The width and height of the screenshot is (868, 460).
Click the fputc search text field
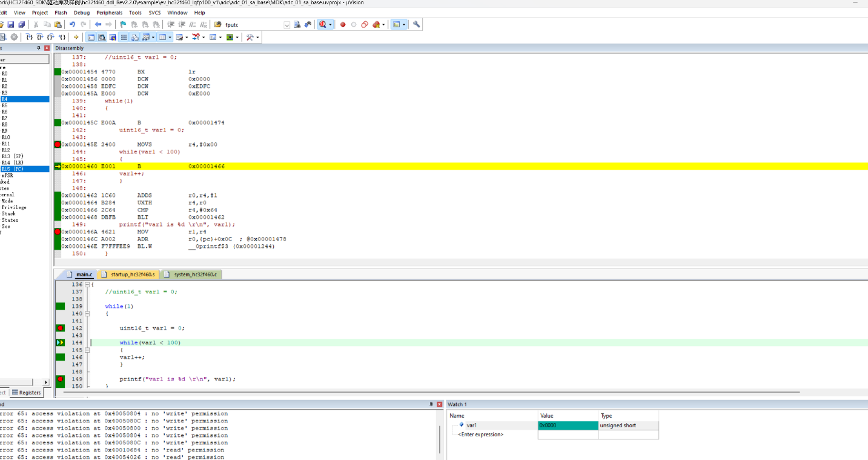[x=253, y=25]
